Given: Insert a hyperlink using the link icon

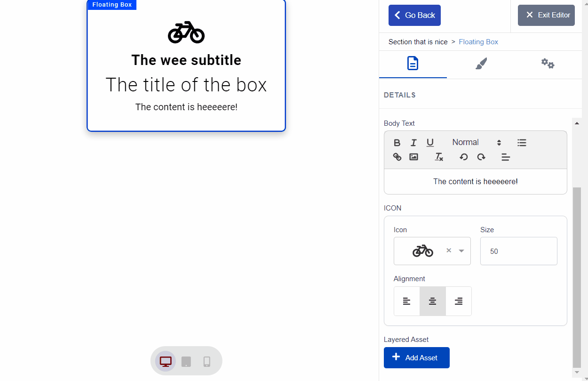Looking at the screenshot, I should point(397,157).
